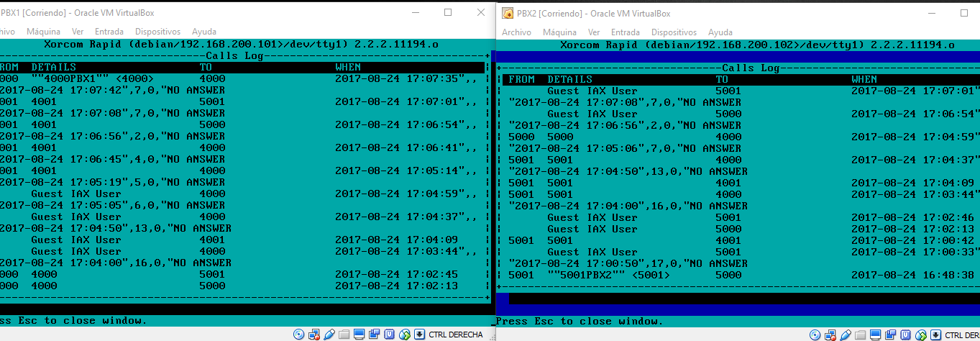Click PBX2 optical disk status icon

815,335
